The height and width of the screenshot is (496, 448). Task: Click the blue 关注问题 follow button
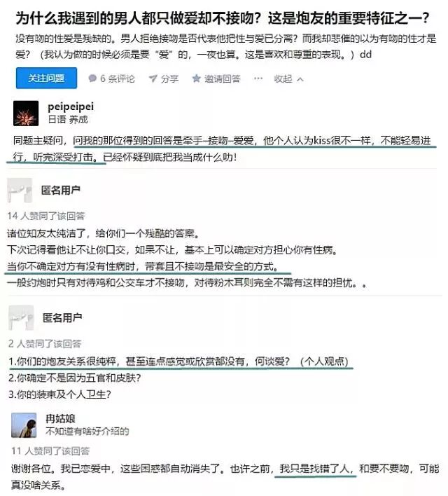click(x=46, y=78)
